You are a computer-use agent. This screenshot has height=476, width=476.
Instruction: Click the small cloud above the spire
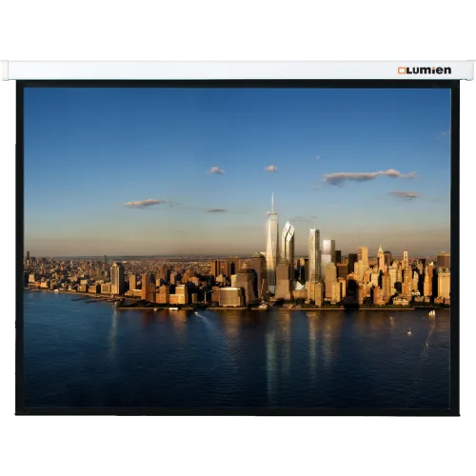pos(271,169)
